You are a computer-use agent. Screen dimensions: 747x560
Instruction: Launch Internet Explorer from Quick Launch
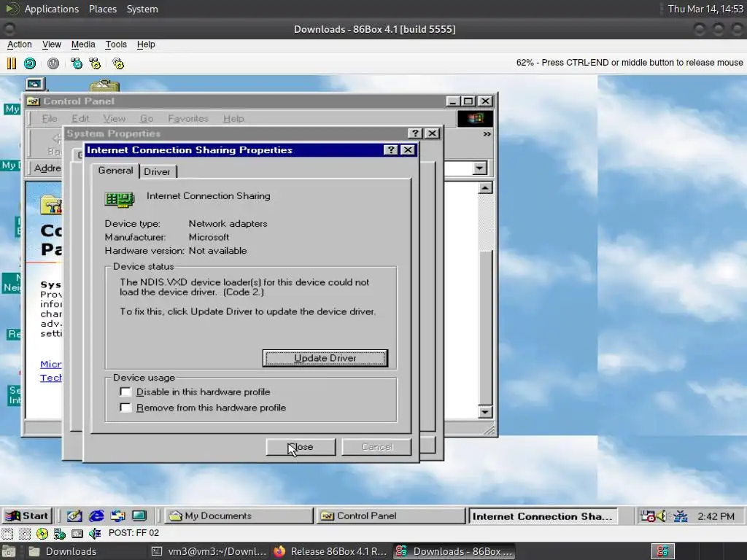tap(96, 516)
